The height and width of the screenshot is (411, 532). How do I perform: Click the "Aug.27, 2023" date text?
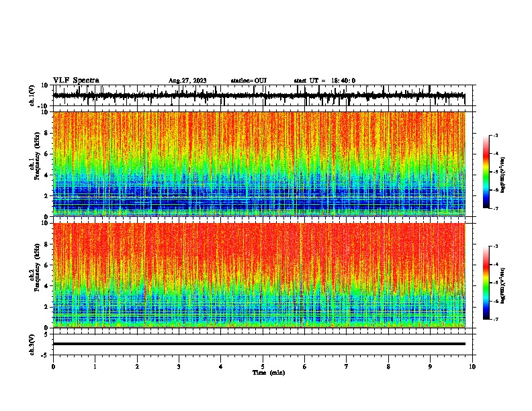point(187,81)
